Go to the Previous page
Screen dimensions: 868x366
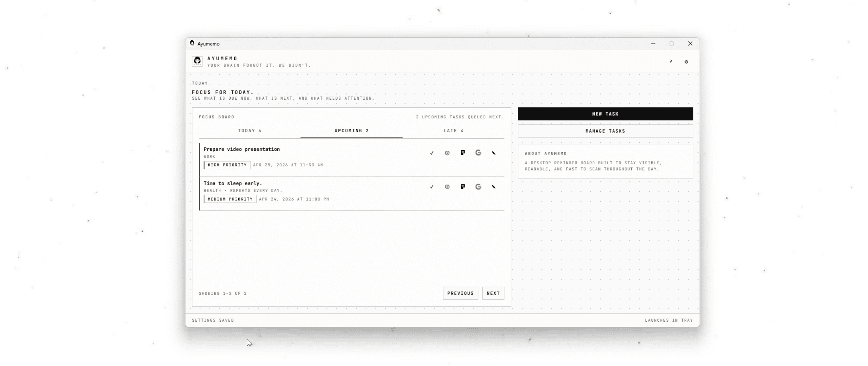coord(460,293)
